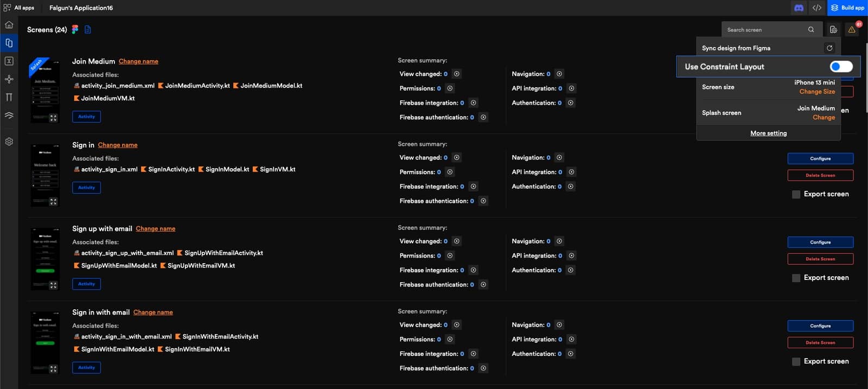Viewport: 868px width, 389px height.
Task: Expand the Join Medium thumbnail preview icon
Action: [x=53, y=118]
